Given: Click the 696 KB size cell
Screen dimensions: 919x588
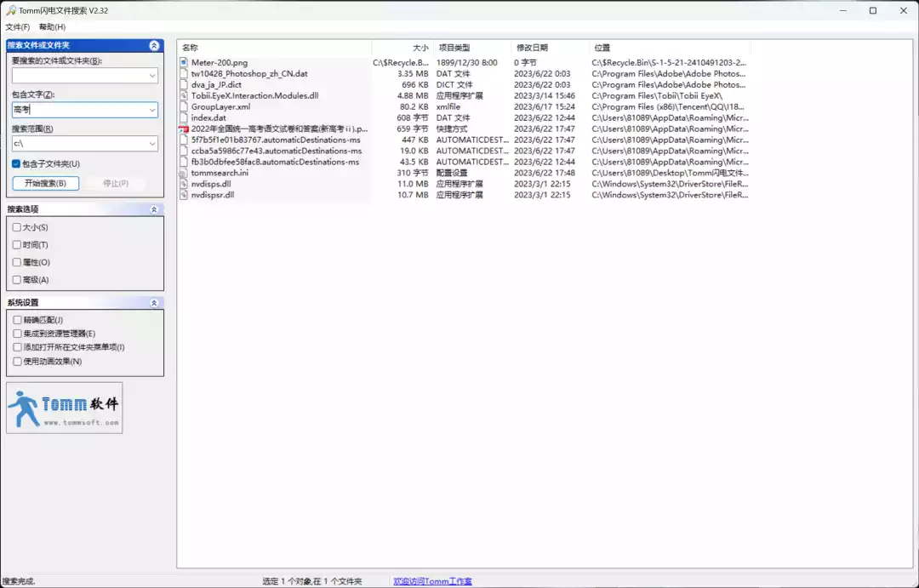Looking at the screenshot, I should pos(415,84).
